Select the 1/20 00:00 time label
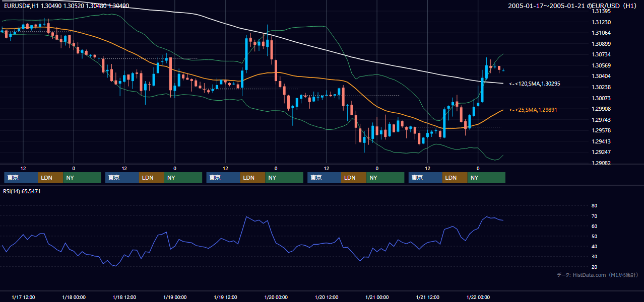644x302 pixels. (x=276, y=297)
